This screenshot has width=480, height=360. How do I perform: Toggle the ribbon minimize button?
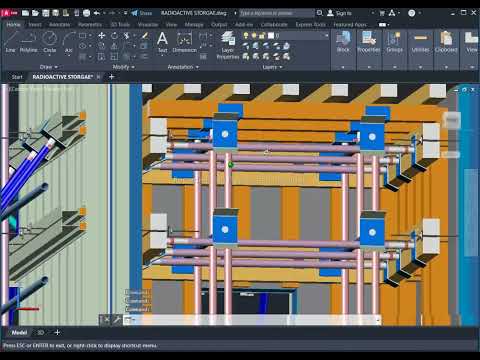[x=383, y=25]
